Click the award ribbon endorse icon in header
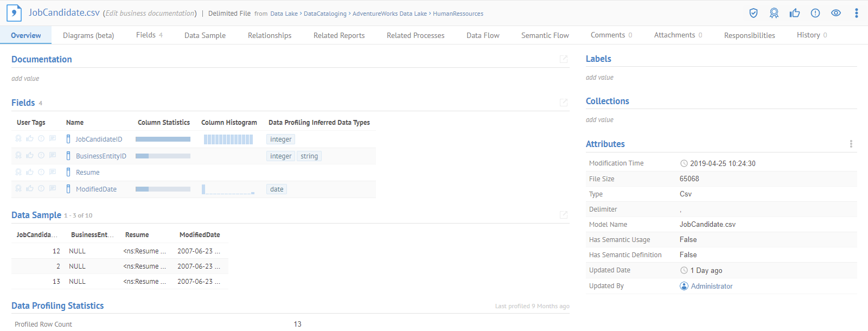Screen dimensions: 868x331 [774, 13]
